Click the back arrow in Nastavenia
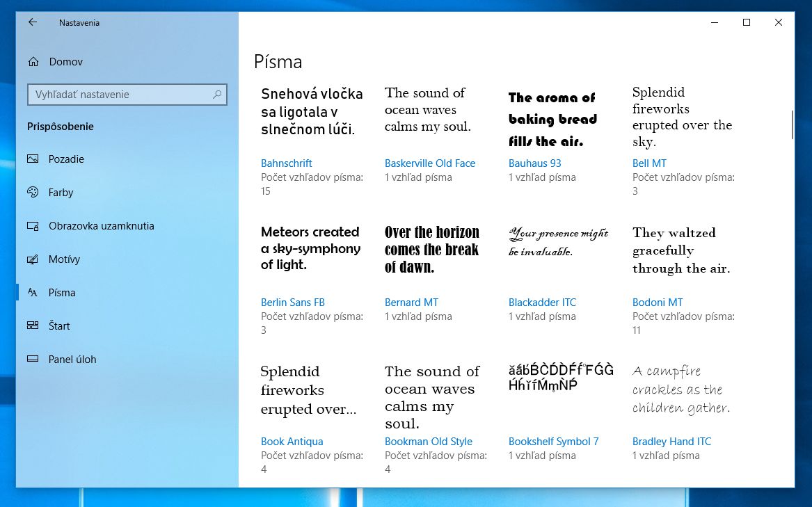The height and width of the screenshot is (507, 812). coord(33,22)
